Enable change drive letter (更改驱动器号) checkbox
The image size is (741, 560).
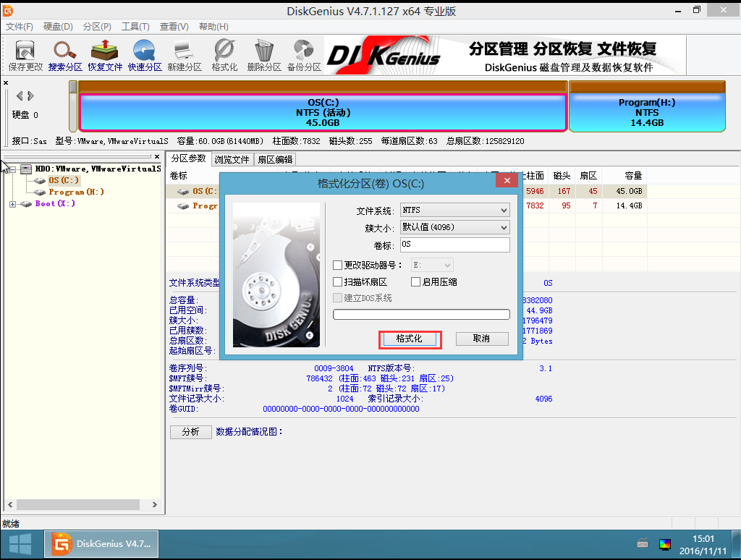pos(337,265)
